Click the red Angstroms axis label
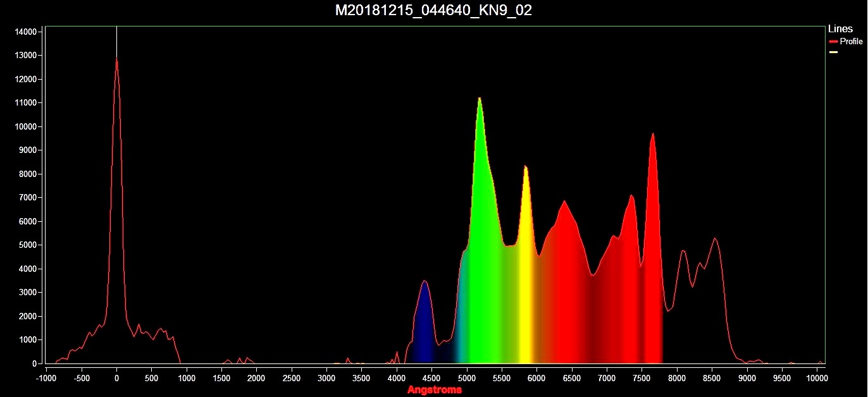Image resolution: width=868 pixels, height=397 pixels. click(x=434, y=389)
